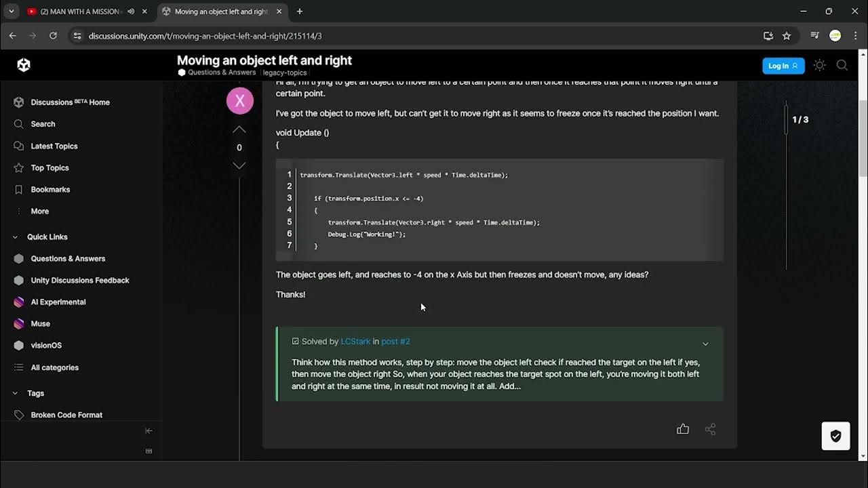Screen dimensions: 868x488
Task: Toggle the sidebar keyboard shortcuts icon
Action: 149,451
